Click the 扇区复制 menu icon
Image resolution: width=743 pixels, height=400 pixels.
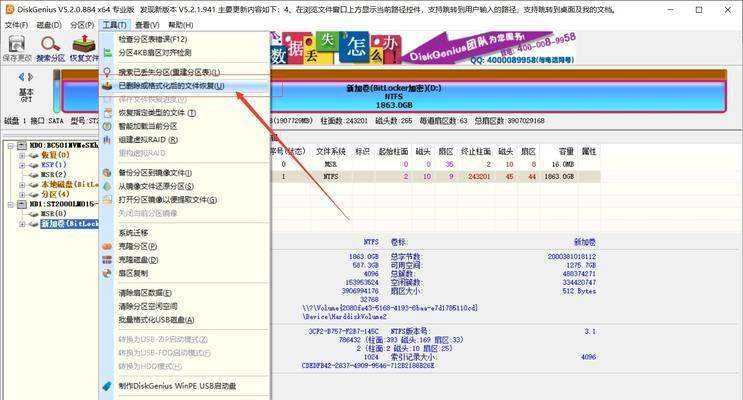108,273
